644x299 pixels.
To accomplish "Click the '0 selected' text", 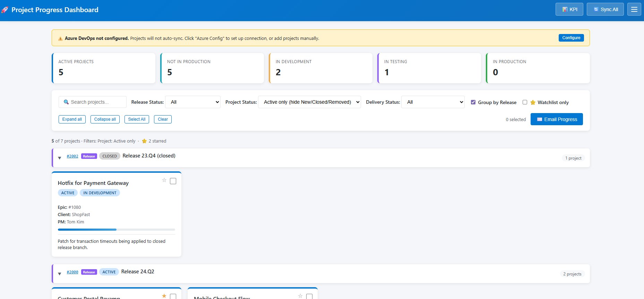I will (516, 119).
